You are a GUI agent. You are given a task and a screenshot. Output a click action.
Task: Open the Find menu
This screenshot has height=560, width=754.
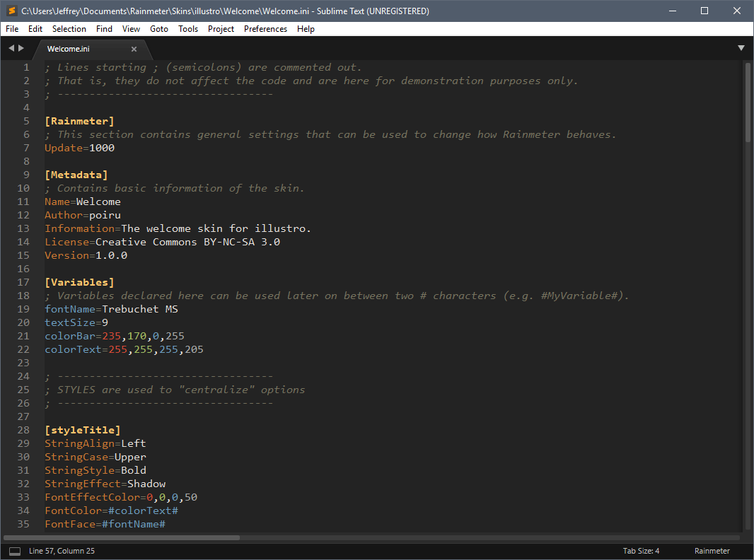click(x=104, y=29)
